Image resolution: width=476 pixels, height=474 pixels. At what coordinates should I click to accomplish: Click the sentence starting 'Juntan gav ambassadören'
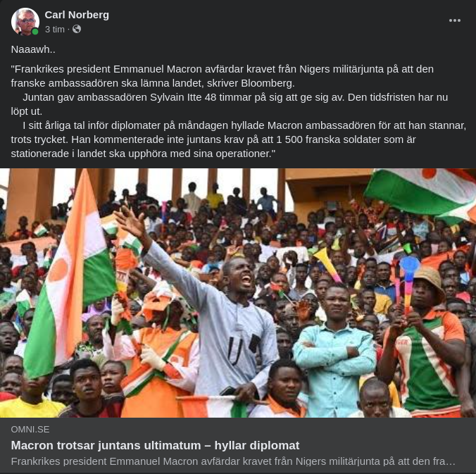pos(230,104)
